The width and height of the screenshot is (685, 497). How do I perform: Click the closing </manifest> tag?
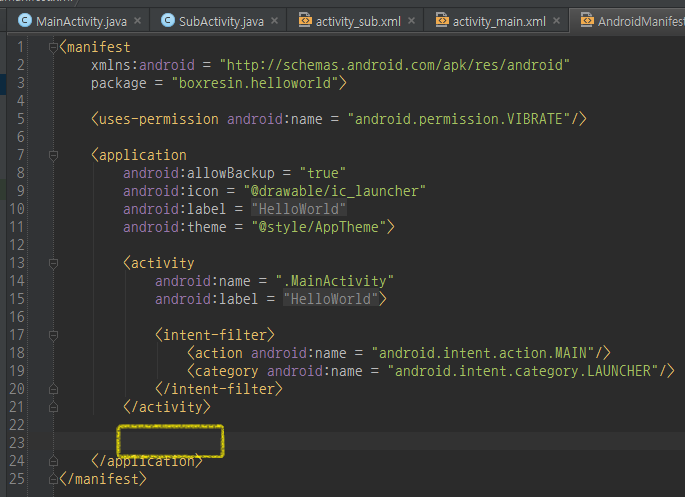click(x=103, y=479)
